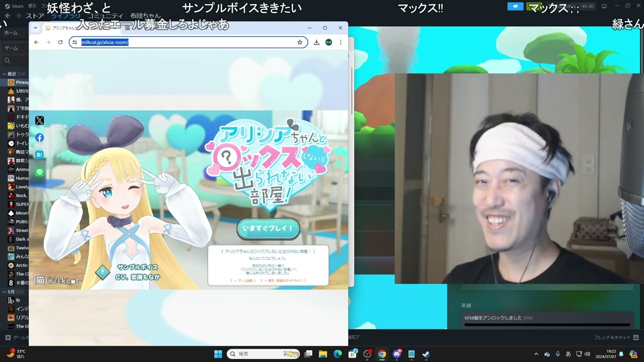Share the page on Facebook
644x362 pixels.
pos(40,138)
